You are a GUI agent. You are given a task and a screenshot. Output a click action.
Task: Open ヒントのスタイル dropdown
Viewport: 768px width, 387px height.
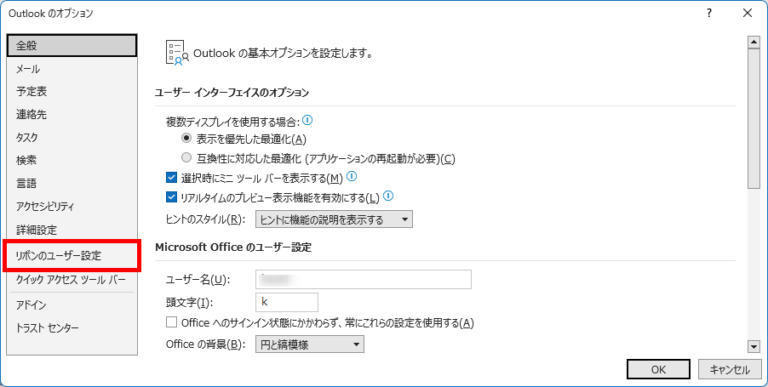[x=334, y=219]
